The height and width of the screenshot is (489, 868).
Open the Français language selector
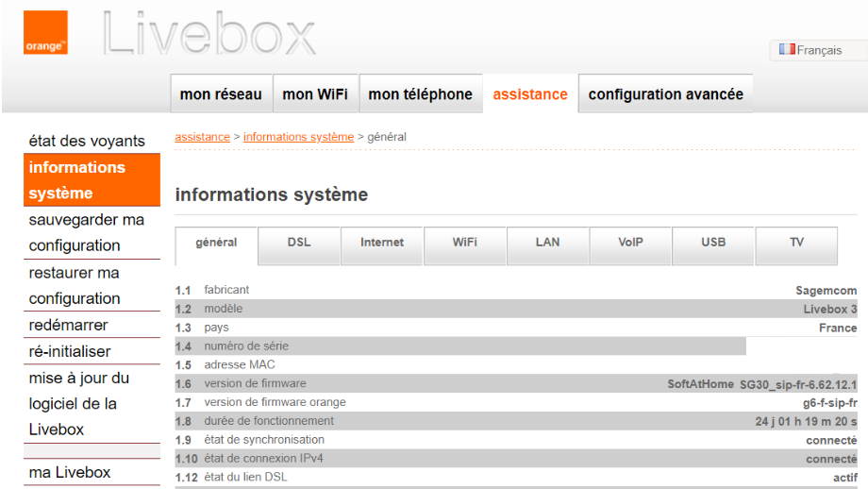coord(818,50)
